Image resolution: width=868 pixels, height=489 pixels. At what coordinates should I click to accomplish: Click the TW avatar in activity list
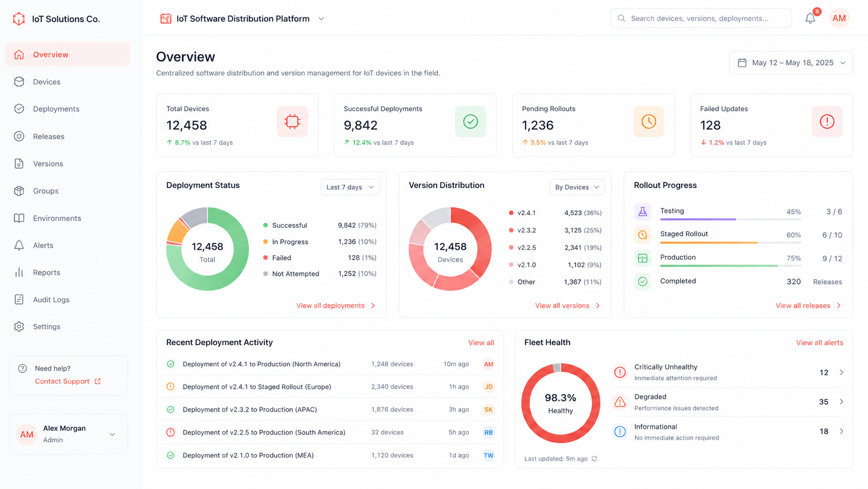489,455
